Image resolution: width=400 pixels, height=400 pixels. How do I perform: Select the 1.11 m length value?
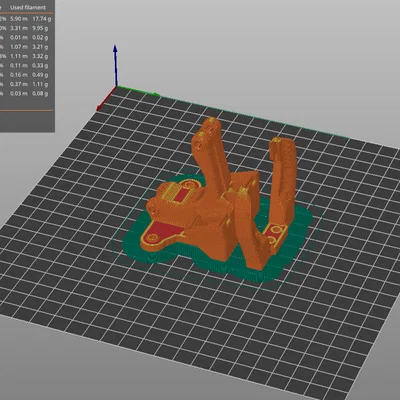(19, 56)
